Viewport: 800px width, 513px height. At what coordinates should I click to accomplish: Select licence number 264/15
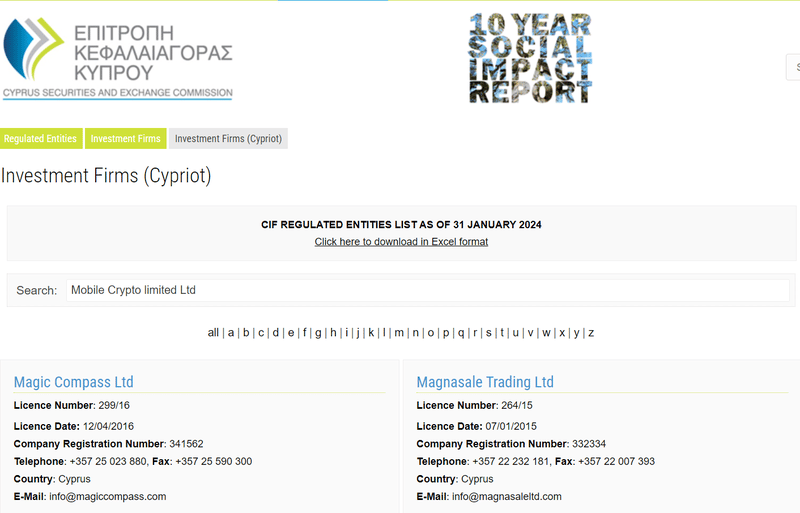517,405
